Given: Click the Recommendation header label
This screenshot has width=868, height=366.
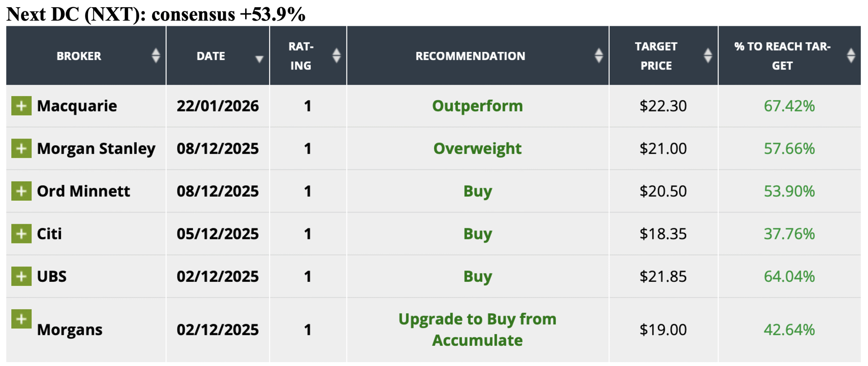Looking at the screenshot, I should click(x=470, y=56).
